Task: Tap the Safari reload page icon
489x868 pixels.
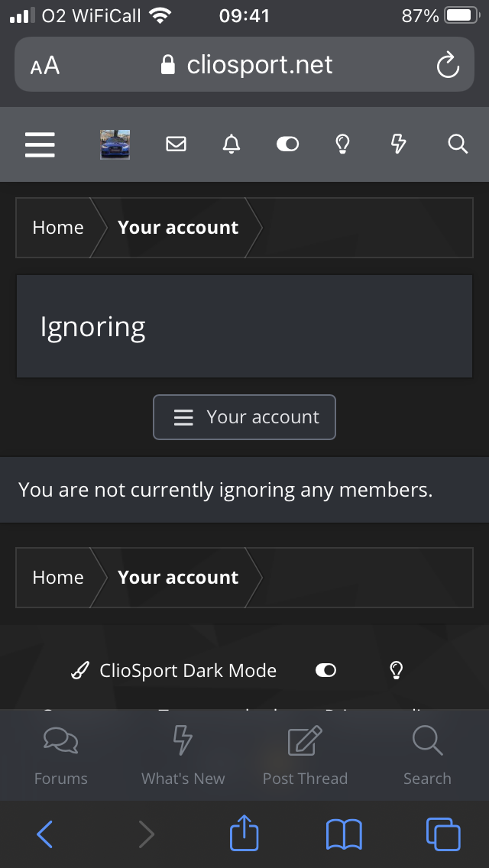Action: tap(448, 65)
